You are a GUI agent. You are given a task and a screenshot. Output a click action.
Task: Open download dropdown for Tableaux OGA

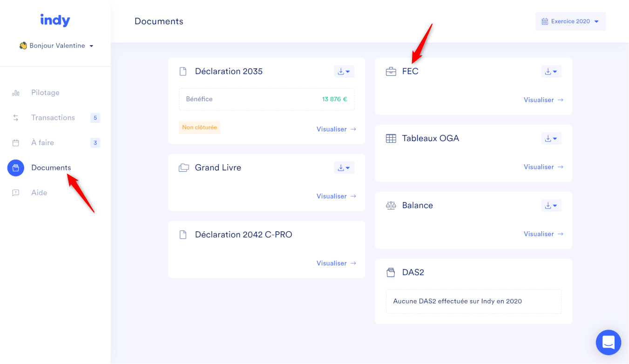click(551, 139)
